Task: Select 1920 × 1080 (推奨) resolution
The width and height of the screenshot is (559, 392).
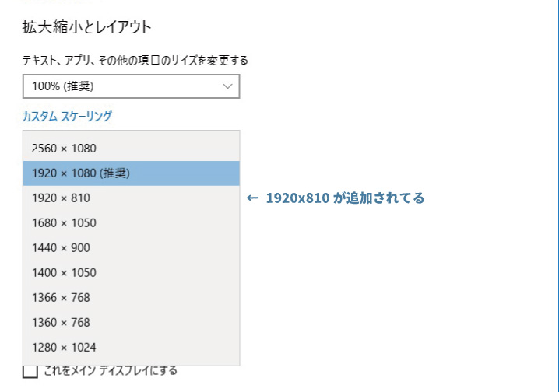Action: tap(132, 173)
